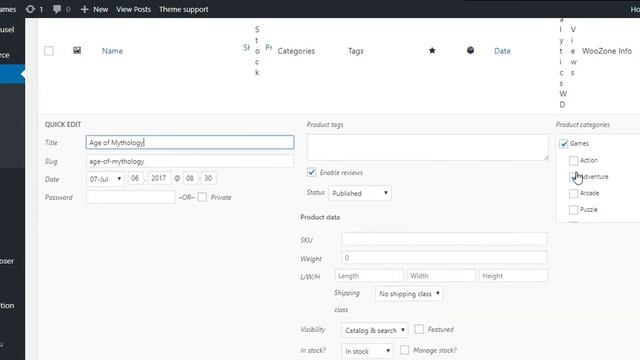Click the Password input field
This screenshot has width=640, height=360.
pyautogui.click(x=131, y=197)
